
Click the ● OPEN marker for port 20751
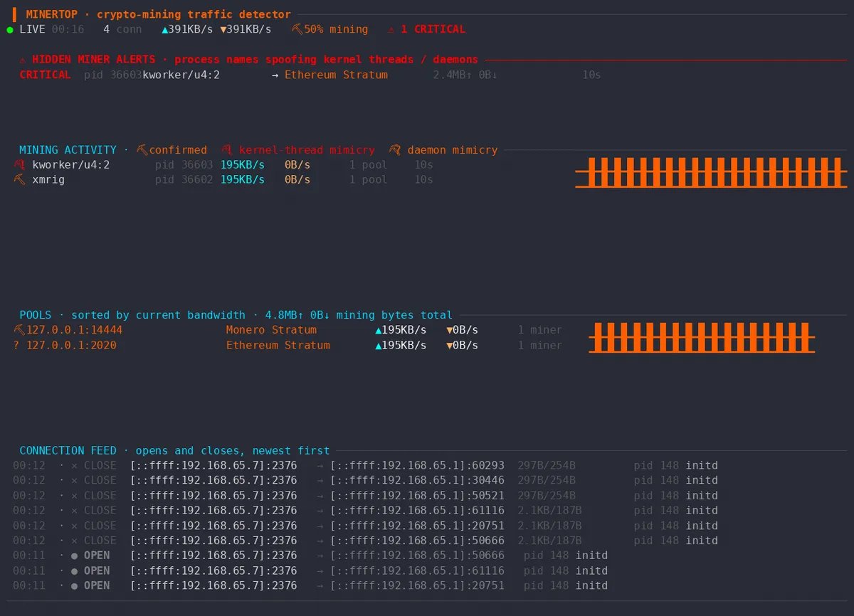click(x=90, y=585)
